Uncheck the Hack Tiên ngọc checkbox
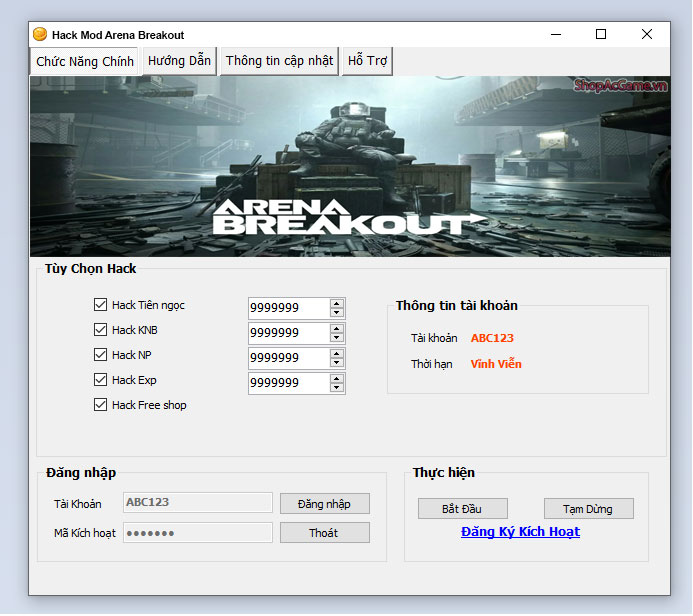693x616 pixels. tap(100, 304)
